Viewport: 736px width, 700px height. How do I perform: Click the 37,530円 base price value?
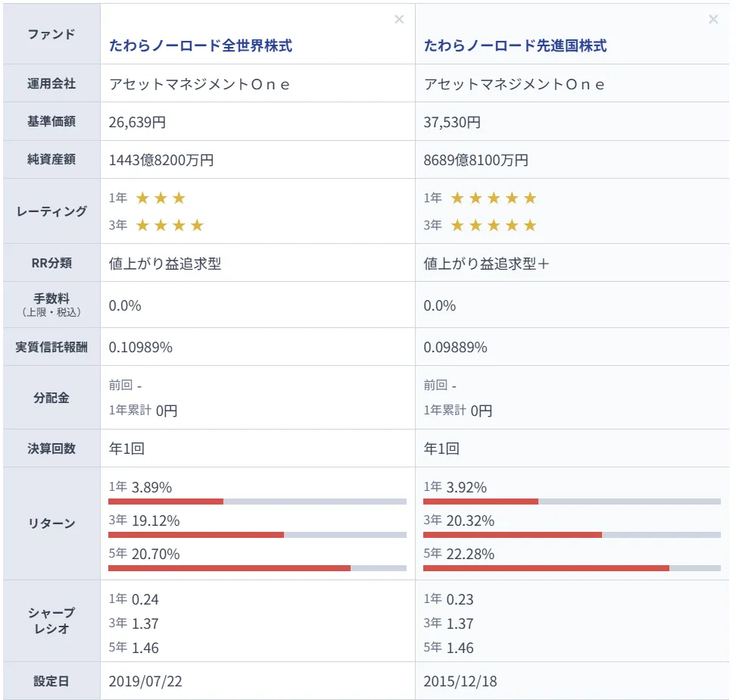452,122
